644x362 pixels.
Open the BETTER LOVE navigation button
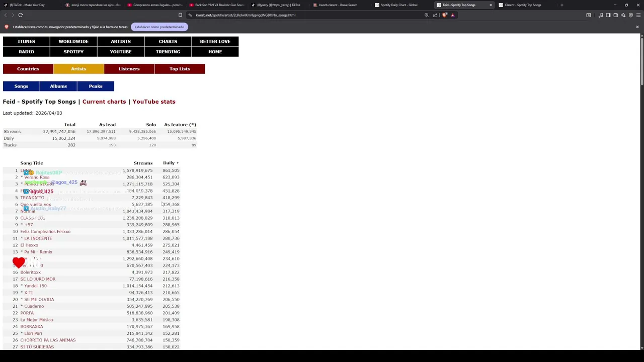click(215, 41)
